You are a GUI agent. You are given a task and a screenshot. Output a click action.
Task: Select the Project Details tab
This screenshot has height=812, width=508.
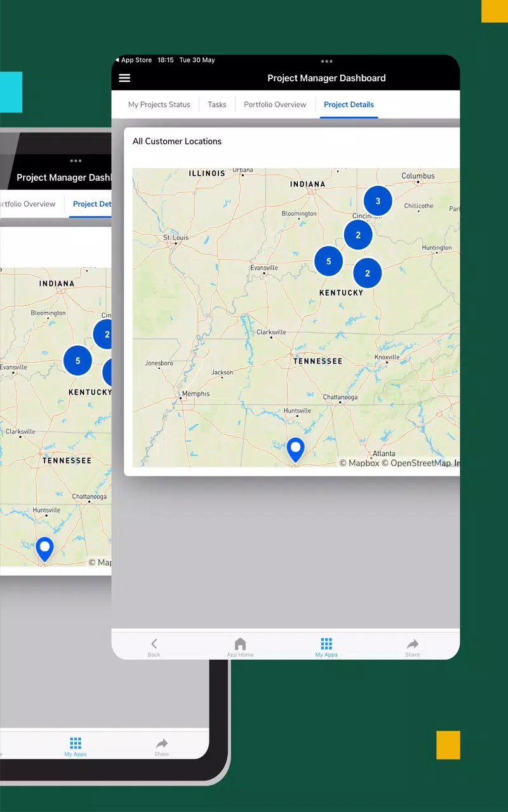349,105
